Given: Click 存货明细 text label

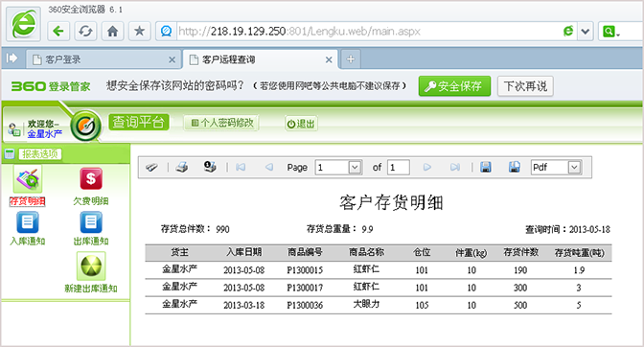Looking at the screenshot, I should point(28,201).
